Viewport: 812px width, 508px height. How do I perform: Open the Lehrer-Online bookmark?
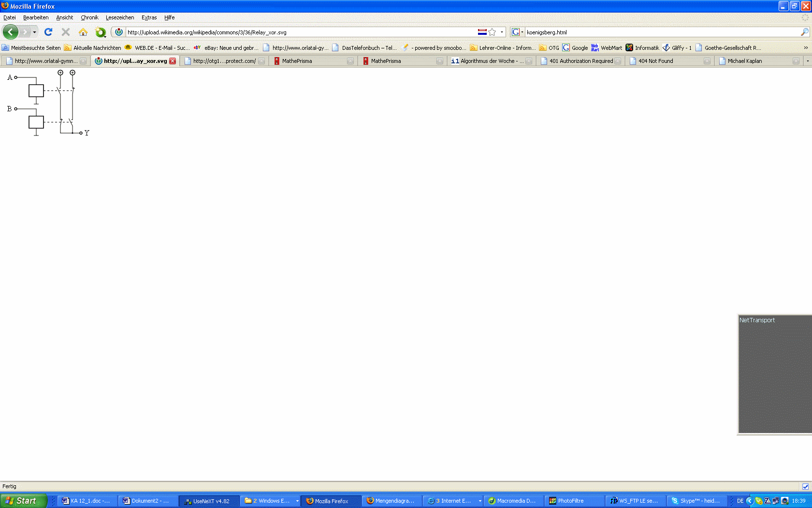click(x=503, y=48)
